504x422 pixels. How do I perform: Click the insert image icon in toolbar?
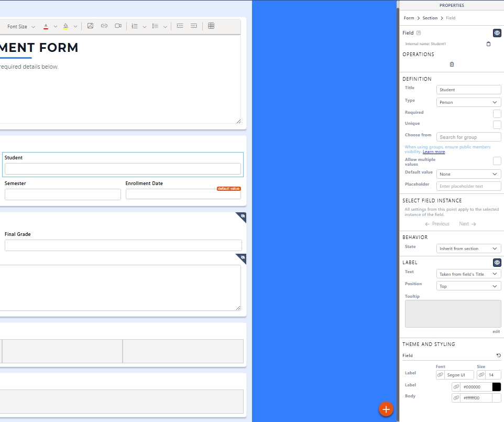pyautogui.click(x=90, y=26)
